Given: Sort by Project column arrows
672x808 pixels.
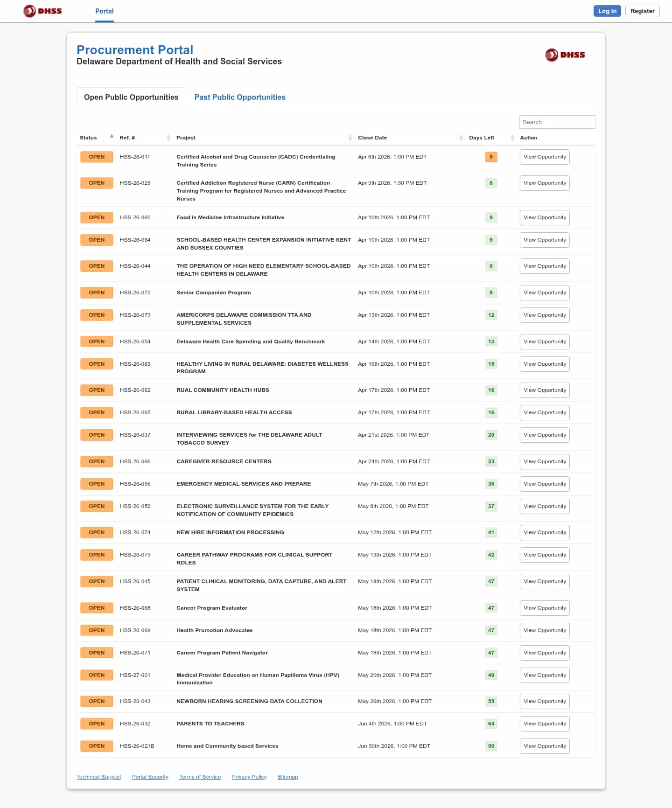Looking at the screenshot, I should point(350,138).
